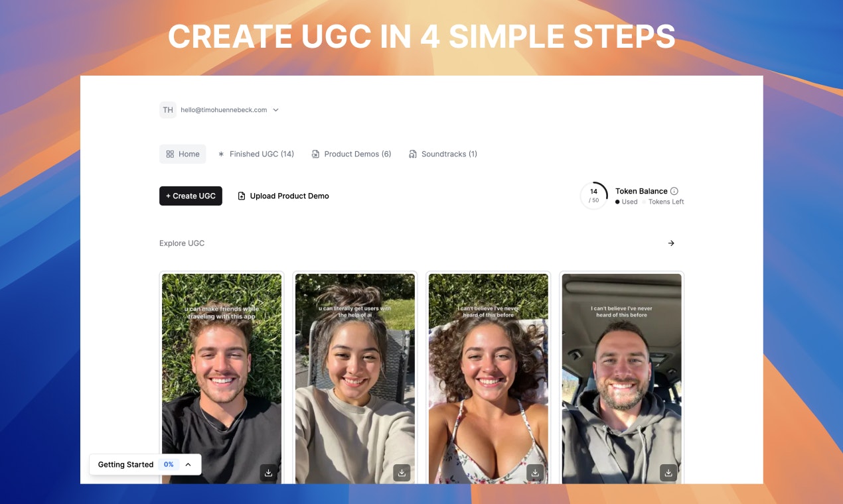Click the TH avatar badge
Image resolution: width=843 pixels, height=504 pixels.
point(168,110)
